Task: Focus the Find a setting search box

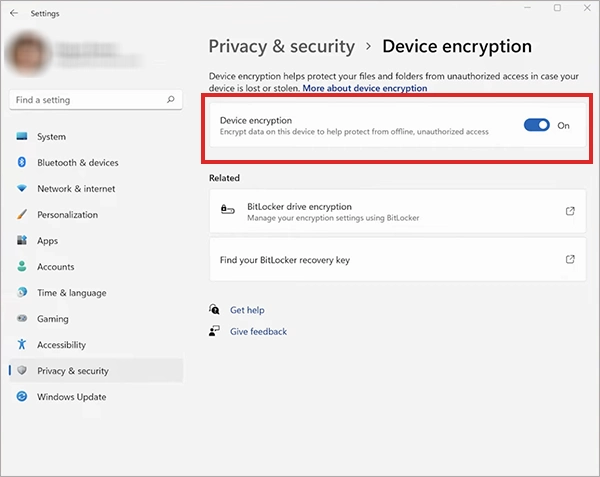Action: pos(96,100)
